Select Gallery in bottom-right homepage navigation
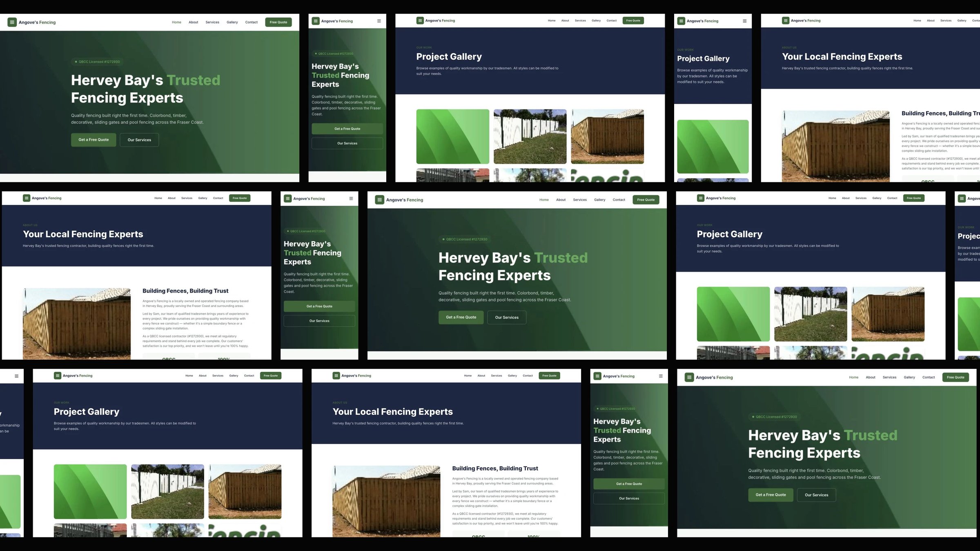The height and width of the screenshot is (551, 980). 909,377
